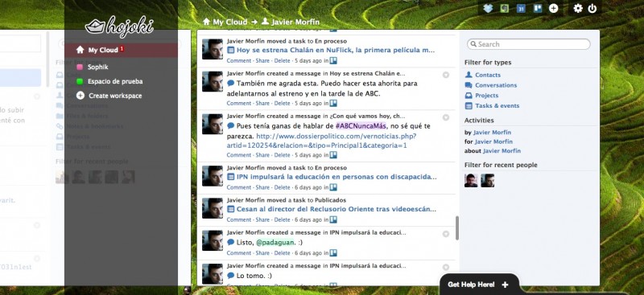The height and width of the screenshot is (295, 644).
Task: Click the Trello icon on the Hoy se estrena task
Action: click(x=333, y=60)
